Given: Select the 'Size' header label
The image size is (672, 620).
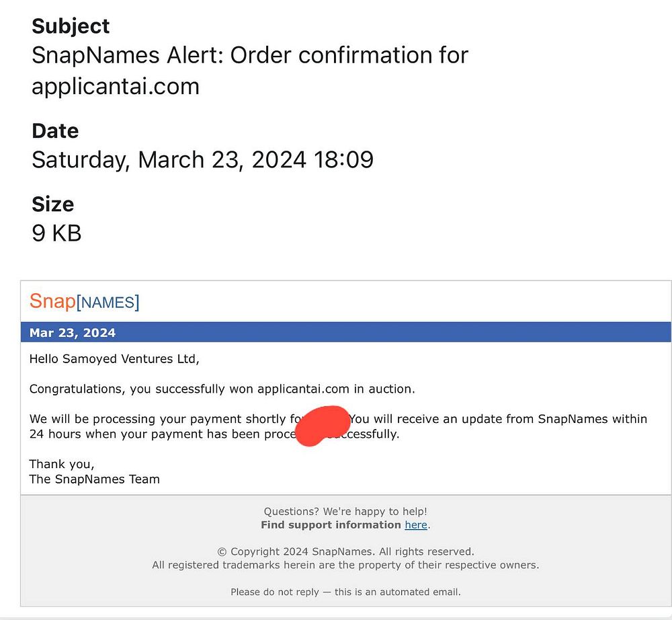Looking at the screenshot, I should click(x=52, y=204).
